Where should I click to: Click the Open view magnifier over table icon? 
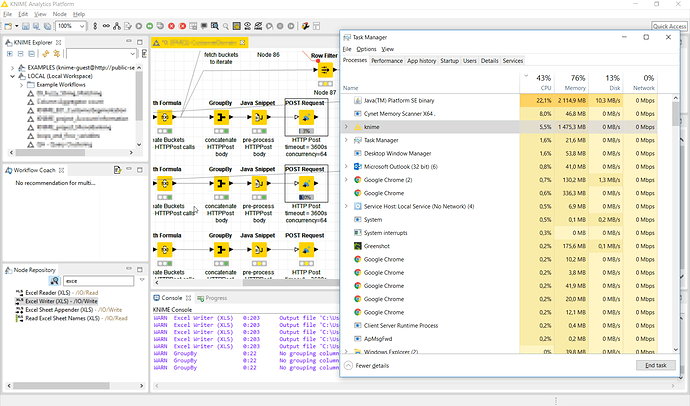coord(215,26)
